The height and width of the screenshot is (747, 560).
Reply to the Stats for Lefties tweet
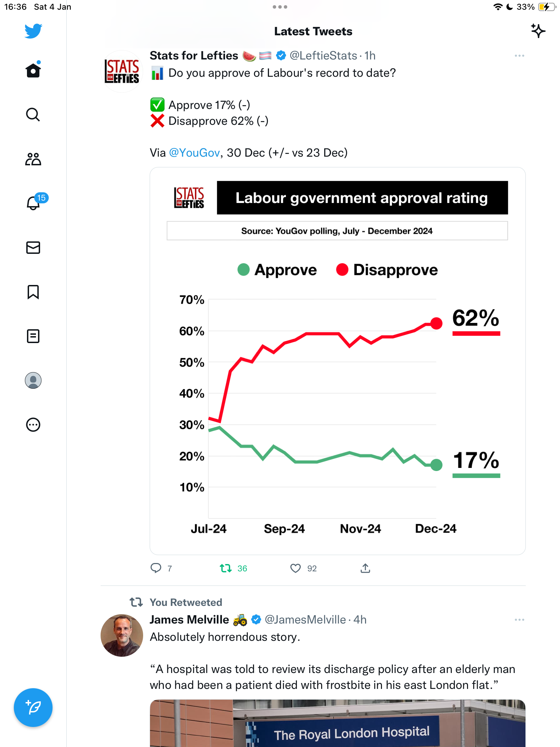pyautogui.click(x=156, y=568)
